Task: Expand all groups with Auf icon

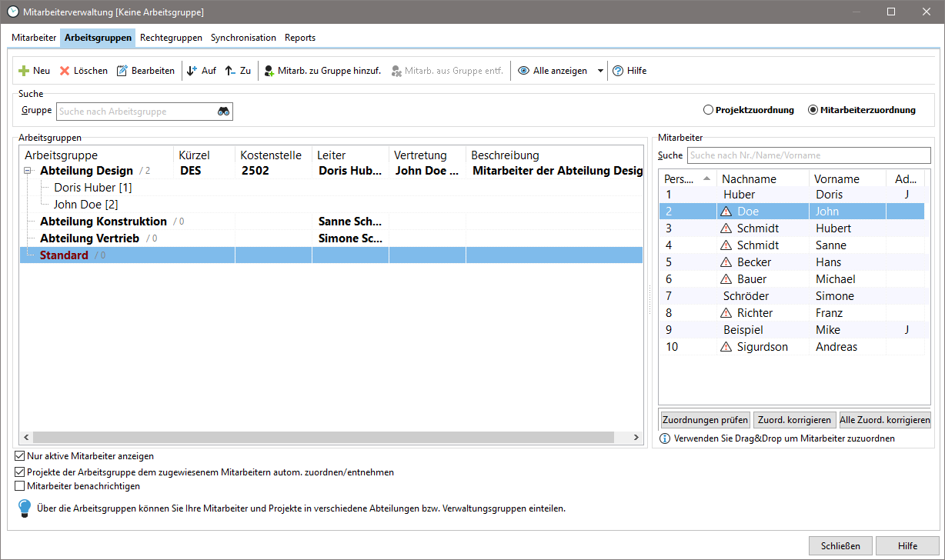Action: 192,71
